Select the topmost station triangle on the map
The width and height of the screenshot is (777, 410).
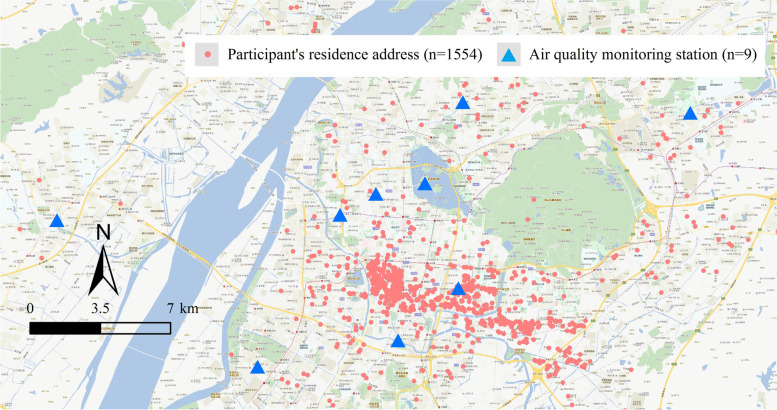tap(462, 102)
